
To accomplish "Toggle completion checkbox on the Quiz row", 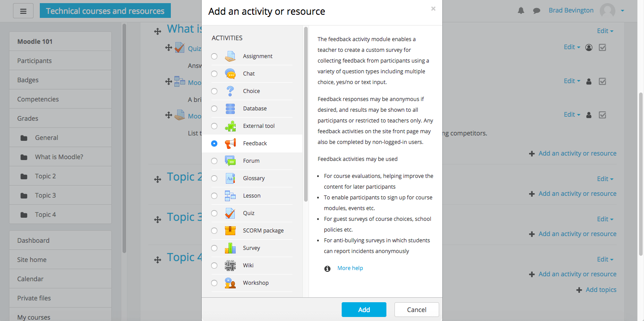I will point(602,47).
